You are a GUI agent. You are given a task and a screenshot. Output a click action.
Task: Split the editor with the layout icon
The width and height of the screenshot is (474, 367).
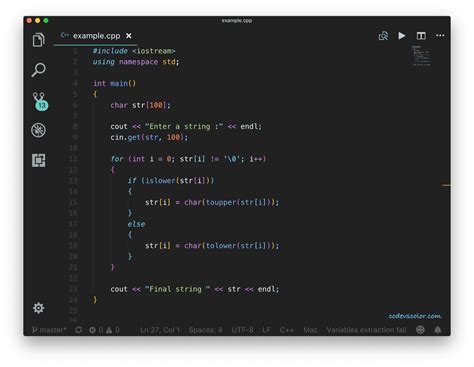[421, 36]
